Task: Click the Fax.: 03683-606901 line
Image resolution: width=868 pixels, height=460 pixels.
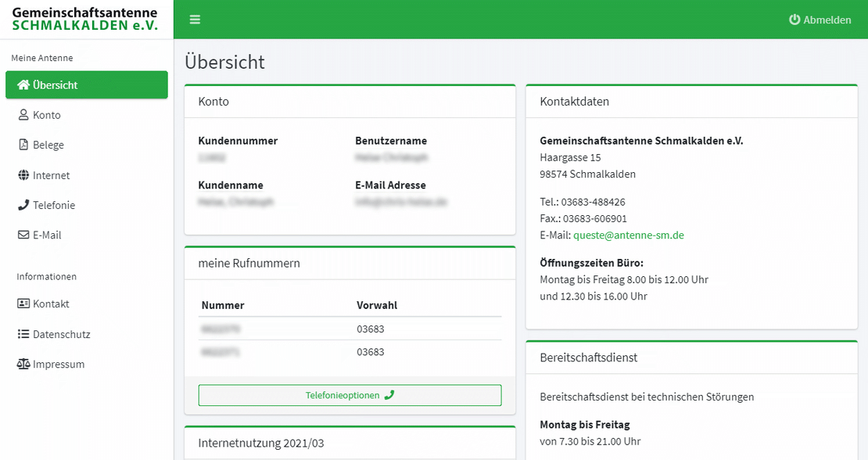Action: pyautogui.click(x=583, y=218)
